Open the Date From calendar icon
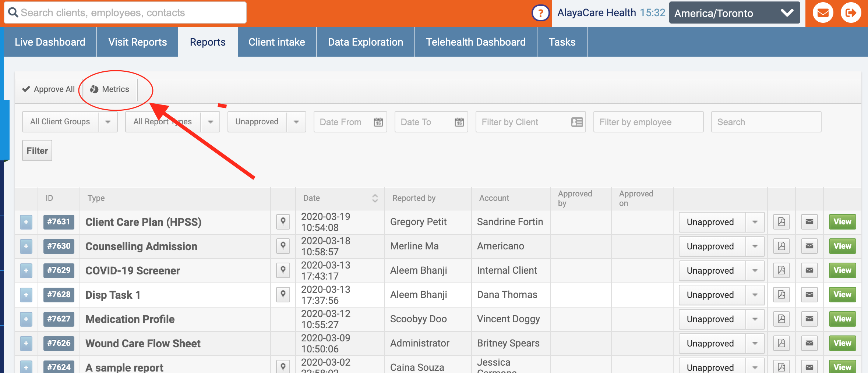The width and height of the screenshot is (868, 373). (x=378, y=122)
